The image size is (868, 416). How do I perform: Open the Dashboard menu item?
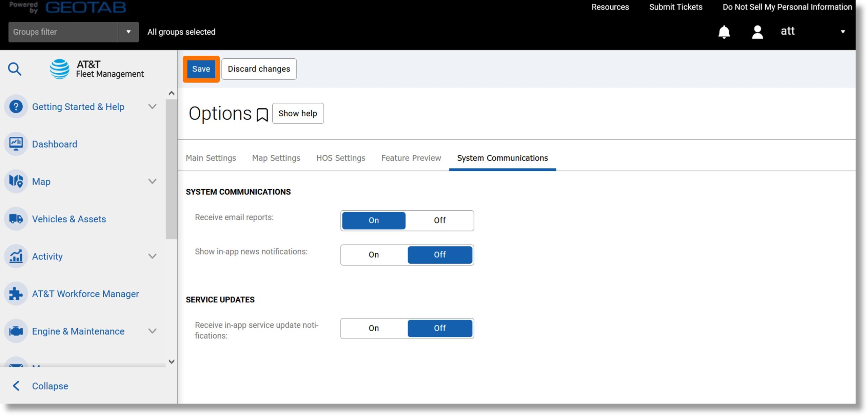tap(55, 144)
